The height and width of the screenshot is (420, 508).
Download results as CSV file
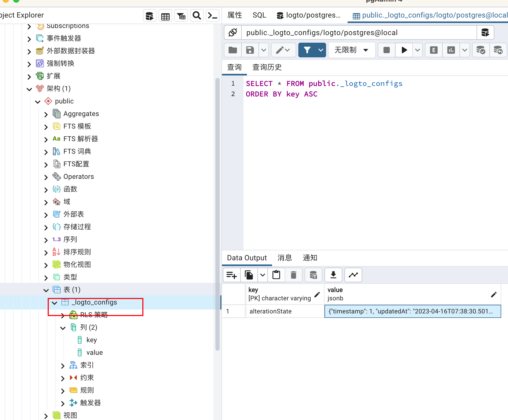pyautogui.click(x=333, y=275)
